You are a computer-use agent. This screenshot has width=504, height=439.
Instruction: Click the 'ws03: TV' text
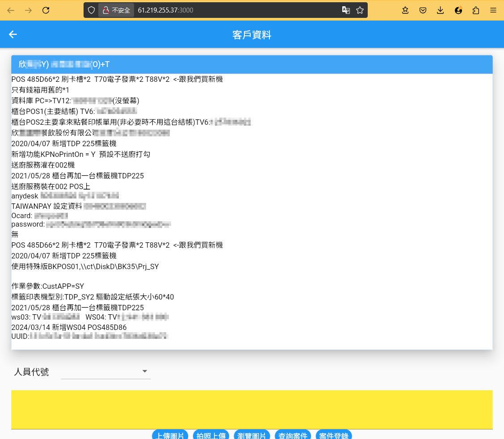pos(26,317)
